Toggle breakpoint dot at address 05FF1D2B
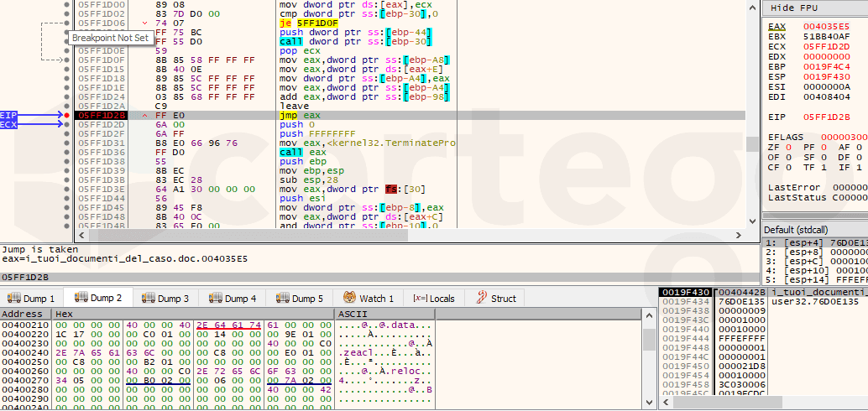Screen dimensions: 868x411 click(67, 115)
